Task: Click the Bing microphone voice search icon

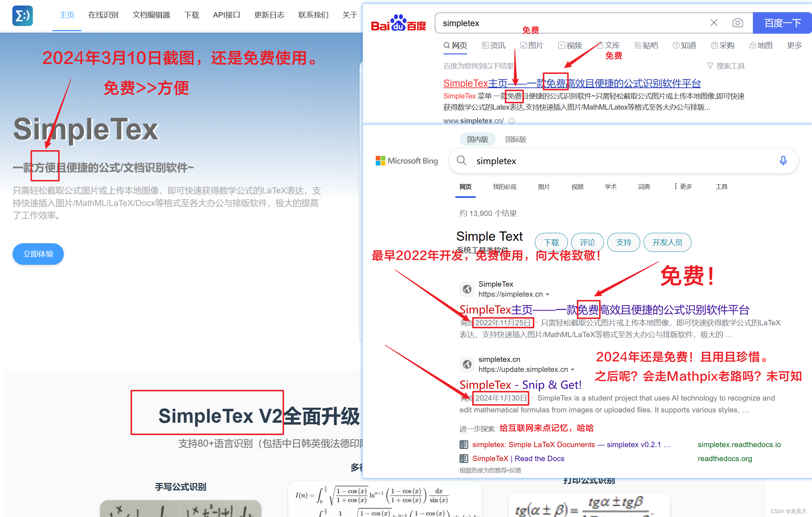Action: 783,161
